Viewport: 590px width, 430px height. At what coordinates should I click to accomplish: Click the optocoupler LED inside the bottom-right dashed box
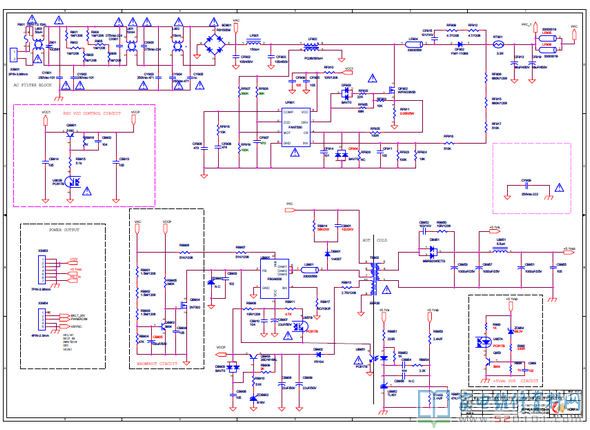[483, 342]
